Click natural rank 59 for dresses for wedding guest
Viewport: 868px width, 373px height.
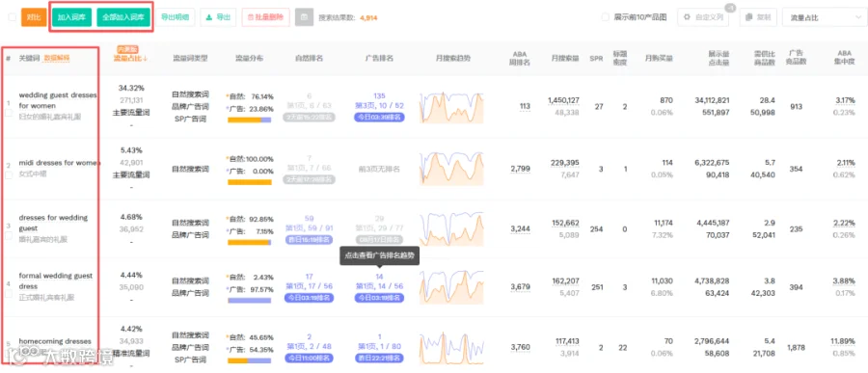click(310, 218)
